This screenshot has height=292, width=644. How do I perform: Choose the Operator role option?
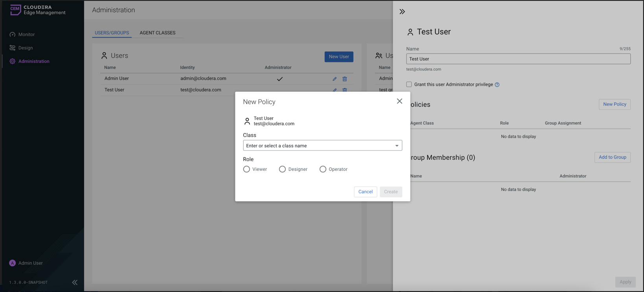pos(323,169)
